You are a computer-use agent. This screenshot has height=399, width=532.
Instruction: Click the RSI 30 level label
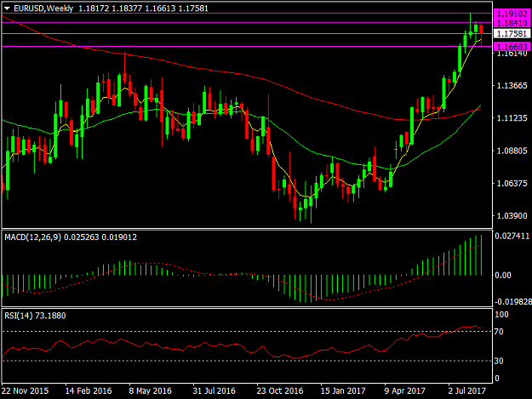tap(499, 361)
